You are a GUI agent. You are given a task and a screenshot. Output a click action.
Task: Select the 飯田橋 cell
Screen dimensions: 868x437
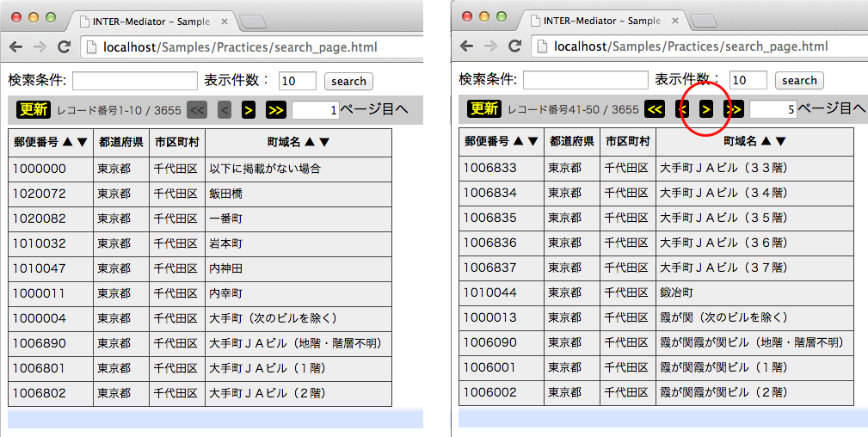tap(299, 194)
